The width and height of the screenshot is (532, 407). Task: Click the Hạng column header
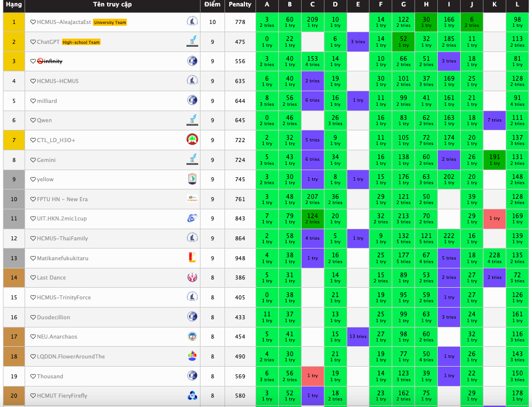(x=14, y=5)
